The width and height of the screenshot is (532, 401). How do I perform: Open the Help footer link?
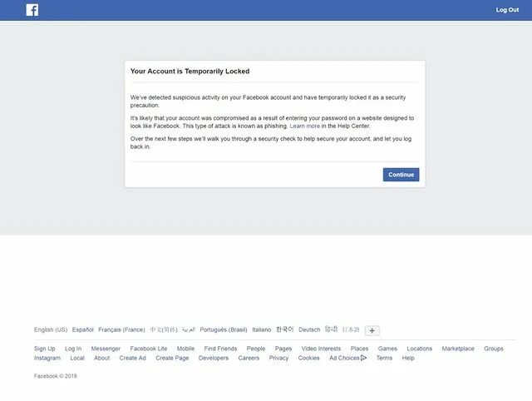coord(408,358)
